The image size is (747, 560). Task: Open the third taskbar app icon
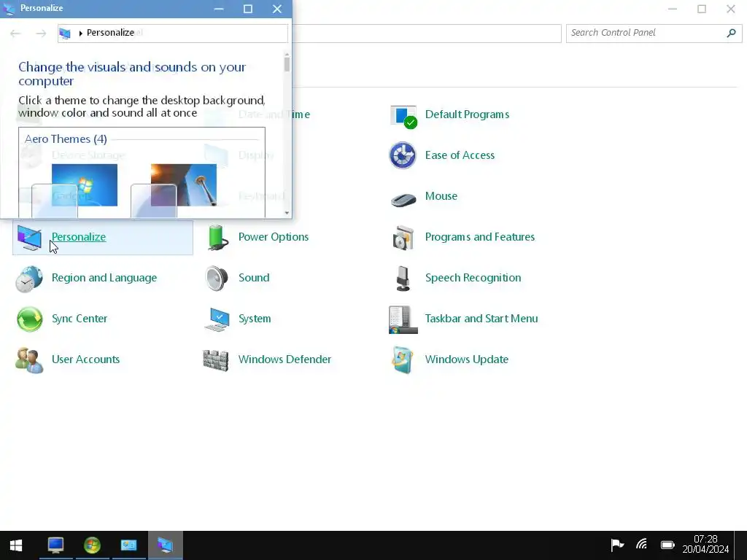coord(128,545)
